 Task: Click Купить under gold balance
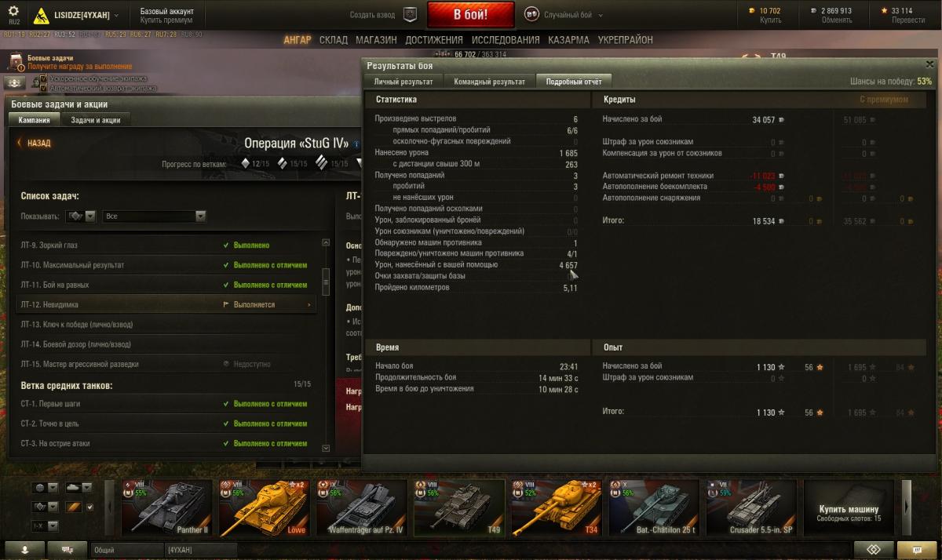[770, 20]
